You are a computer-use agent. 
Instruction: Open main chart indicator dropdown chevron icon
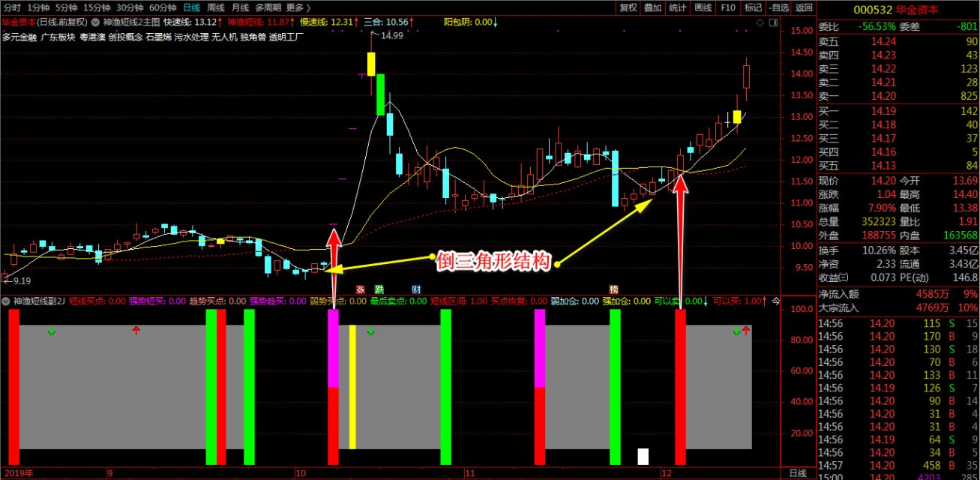pyautogui.click(x=95, y=22)
